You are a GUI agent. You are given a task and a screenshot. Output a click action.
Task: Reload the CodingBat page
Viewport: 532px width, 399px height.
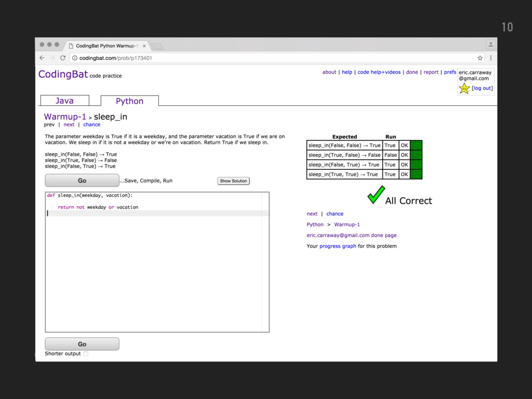coord(63,58)
